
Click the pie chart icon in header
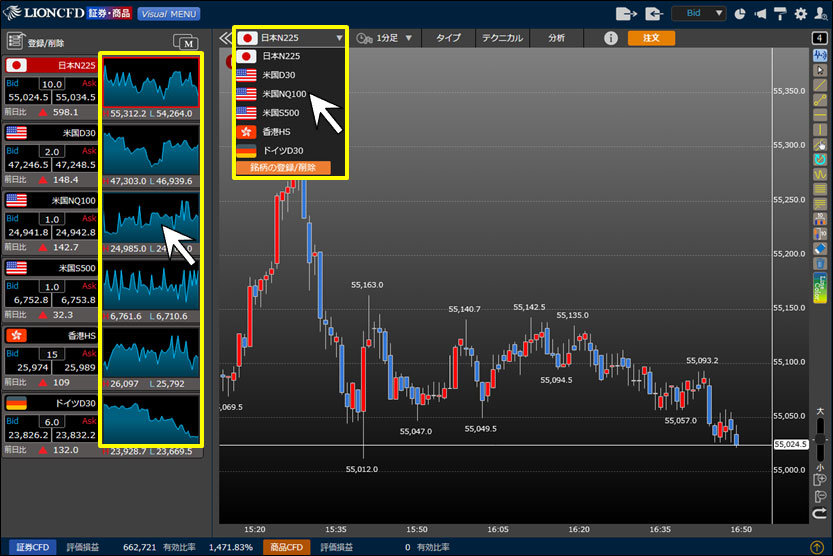coord(740,14)
